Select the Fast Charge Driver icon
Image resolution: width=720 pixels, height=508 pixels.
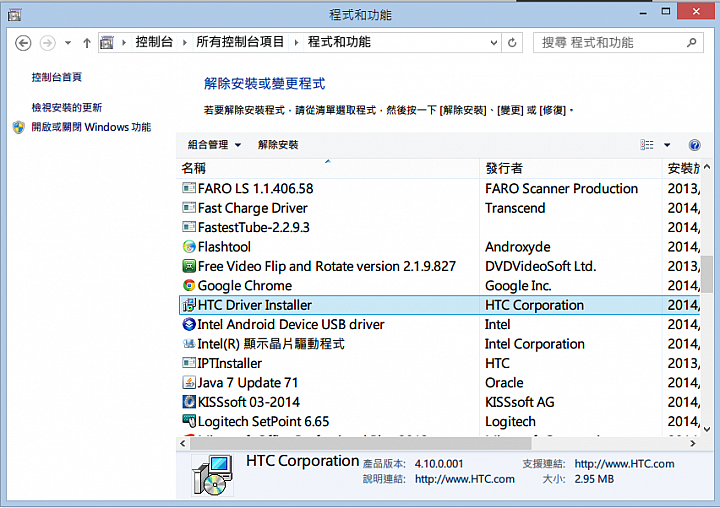point(189,208)
